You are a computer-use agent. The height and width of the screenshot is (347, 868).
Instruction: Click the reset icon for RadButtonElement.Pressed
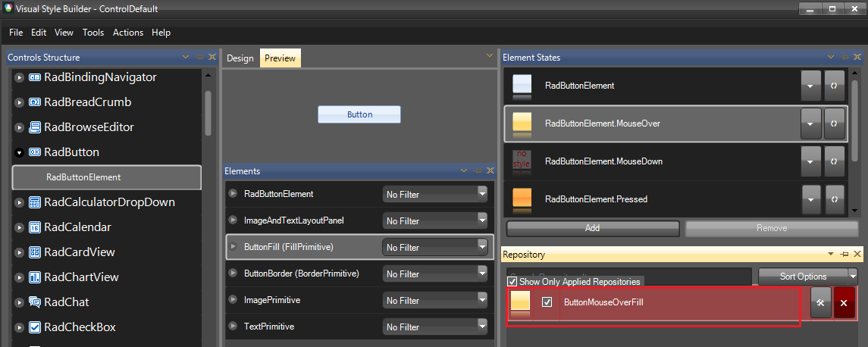click(x=834, y=199)
